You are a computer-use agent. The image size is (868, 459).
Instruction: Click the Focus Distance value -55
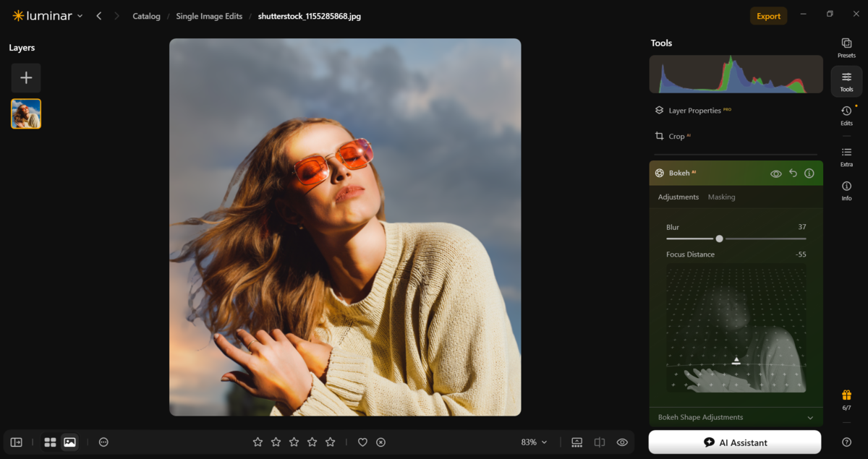[x=800, y=254]
